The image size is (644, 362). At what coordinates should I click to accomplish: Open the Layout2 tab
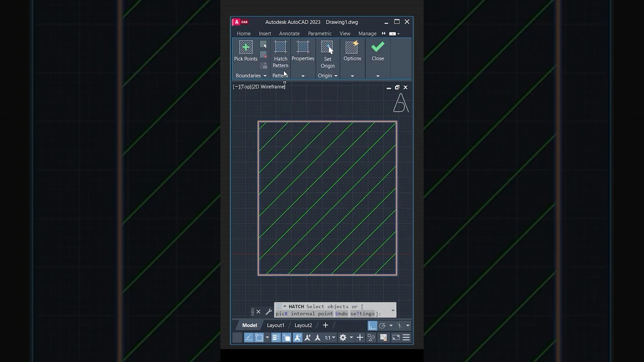303,325
